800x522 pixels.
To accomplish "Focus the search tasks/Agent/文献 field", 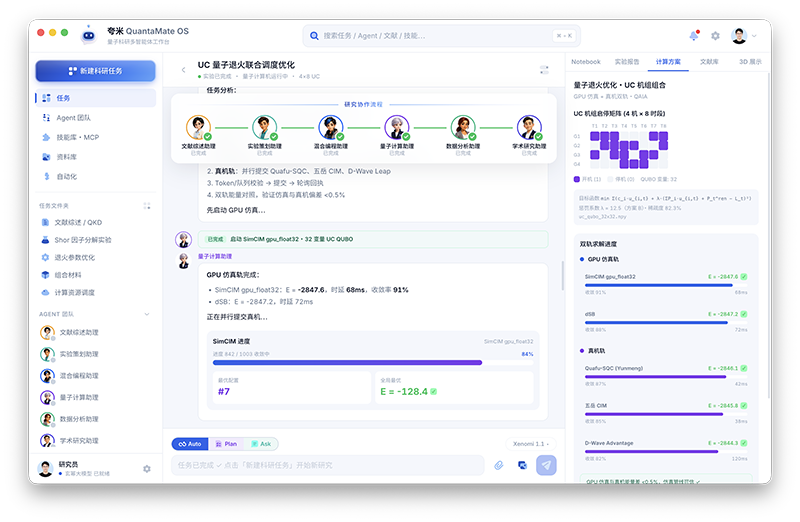I will tap(441, 36).
